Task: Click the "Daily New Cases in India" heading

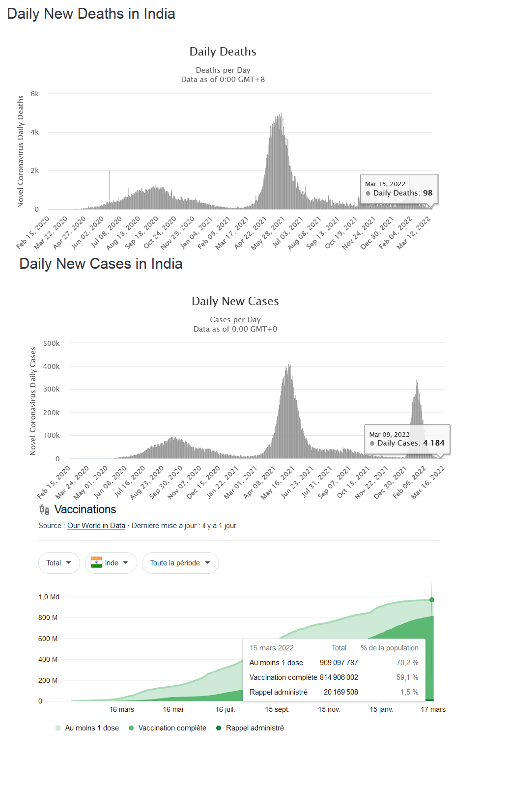Action: (101, 264)
